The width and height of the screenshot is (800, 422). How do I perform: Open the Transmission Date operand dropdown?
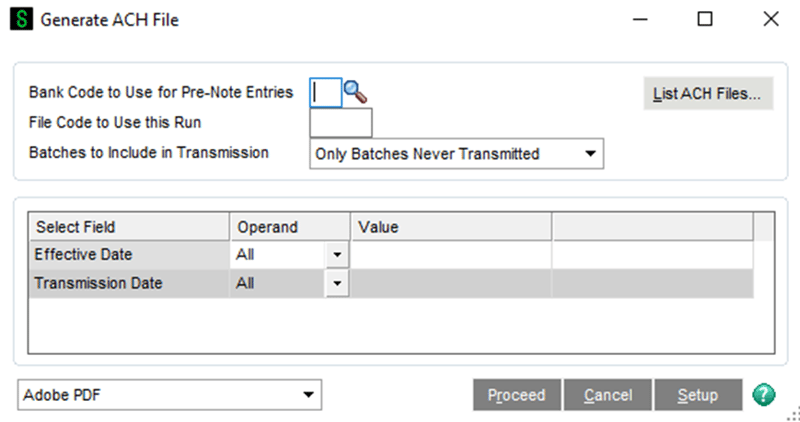tap(337, 284)
